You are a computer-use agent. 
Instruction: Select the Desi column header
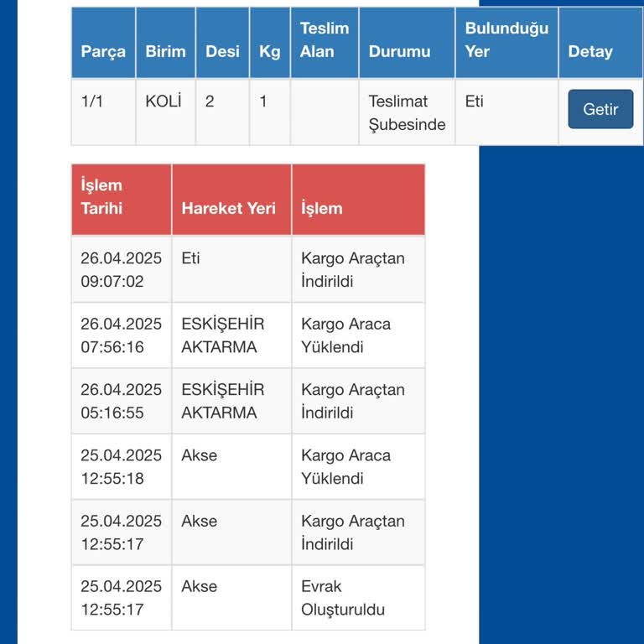[222, 43]
